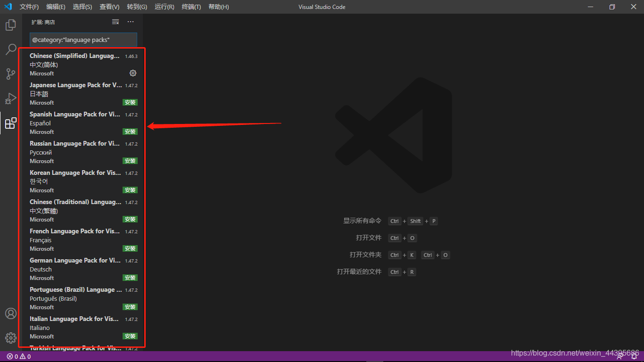Open gear for Chinese (Simplified) language pack

click(x=133, y=73)
